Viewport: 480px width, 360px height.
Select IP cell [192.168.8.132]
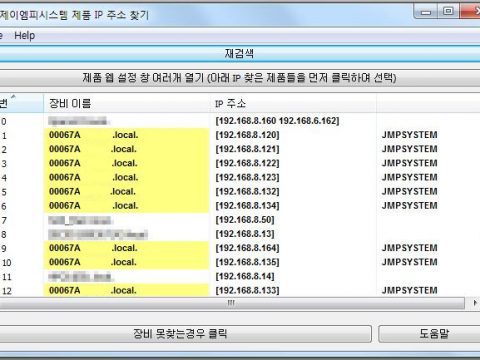click(x=247, y=192)
